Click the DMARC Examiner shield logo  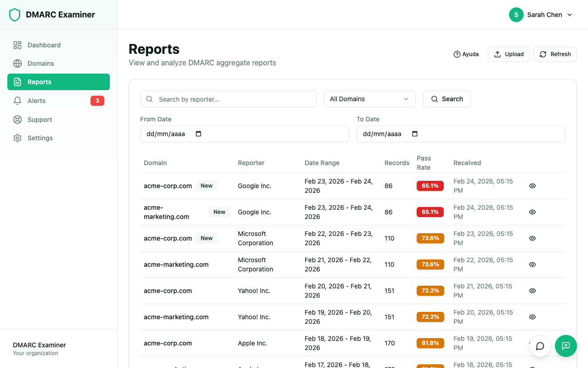(x=15, y=15)
